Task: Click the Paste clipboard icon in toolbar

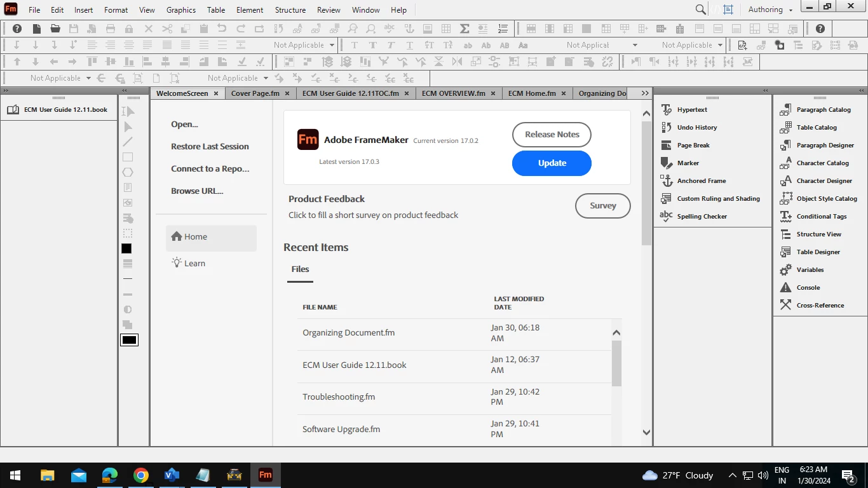Action: tap(204, 29)
